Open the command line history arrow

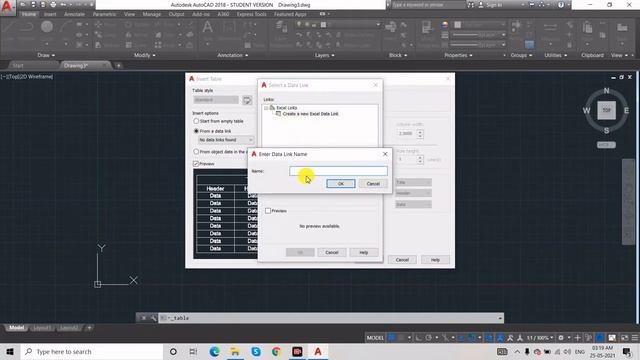pos(500,318)
